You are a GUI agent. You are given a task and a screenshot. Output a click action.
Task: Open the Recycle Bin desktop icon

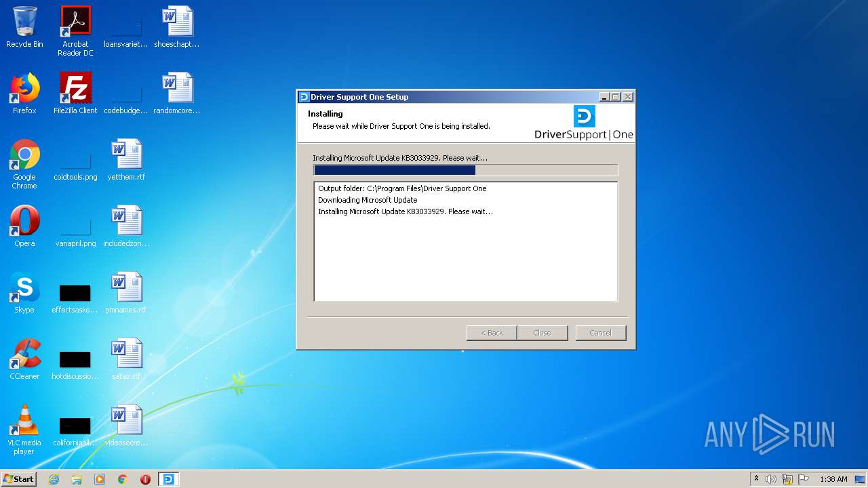(24, 28)
